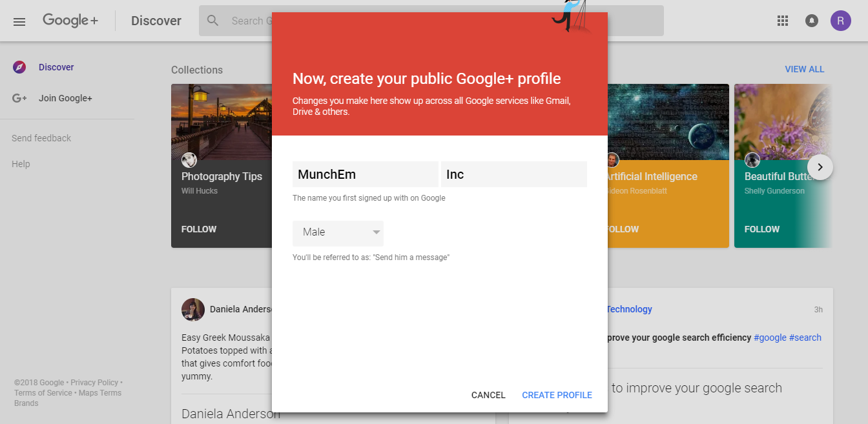Open the notifications bell
The image size is (868, 424).
[x=812, y=21]
